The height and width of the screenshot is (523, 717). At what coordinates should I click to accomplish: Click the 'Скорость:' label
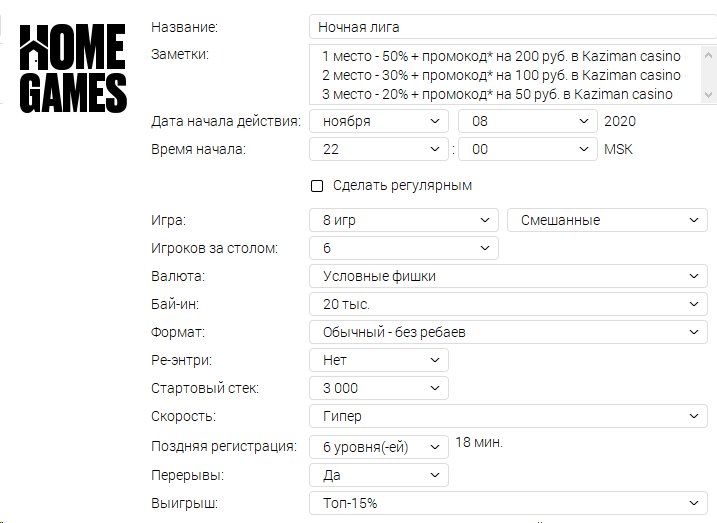click(183, 416)
